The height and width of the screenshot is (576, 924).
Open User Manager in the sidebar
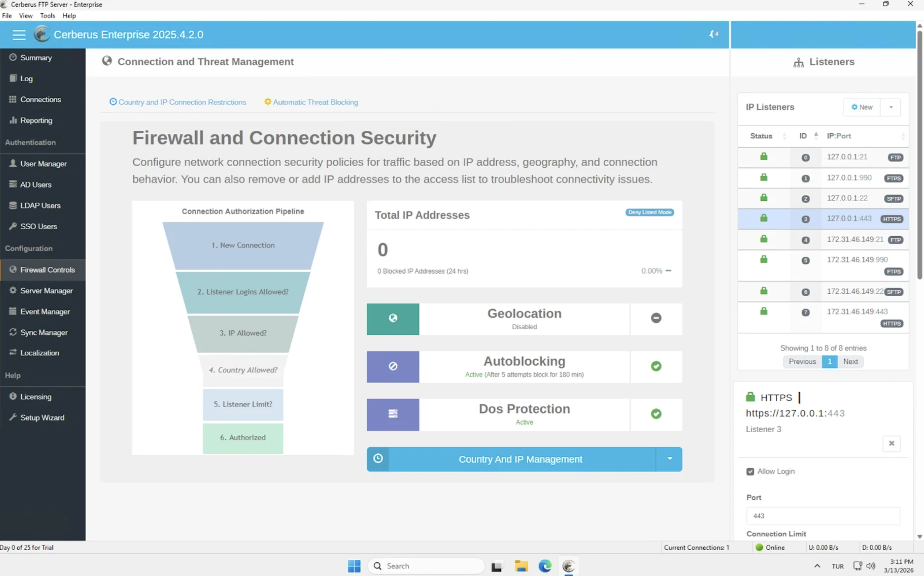(43, 164)
